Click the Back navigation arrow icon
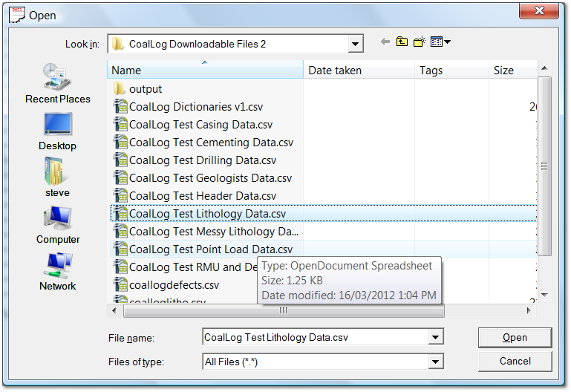Image resolution: width=571 pixels, height=392 pixels. [x=385, y=42]
